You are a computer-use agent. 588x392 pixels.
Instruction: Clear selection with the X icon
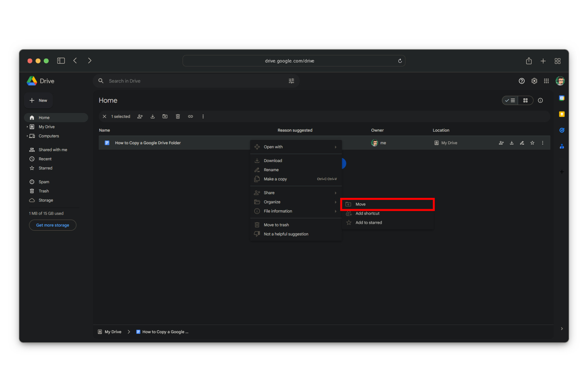pos(104,116)
